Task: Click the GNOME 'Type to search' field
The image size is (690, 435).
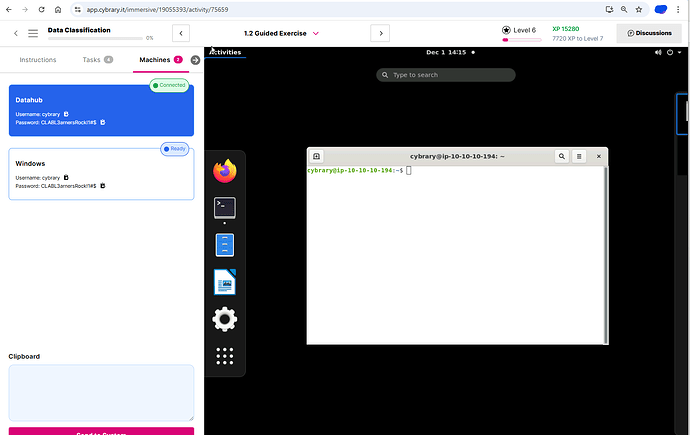Action: click(446, 75)
